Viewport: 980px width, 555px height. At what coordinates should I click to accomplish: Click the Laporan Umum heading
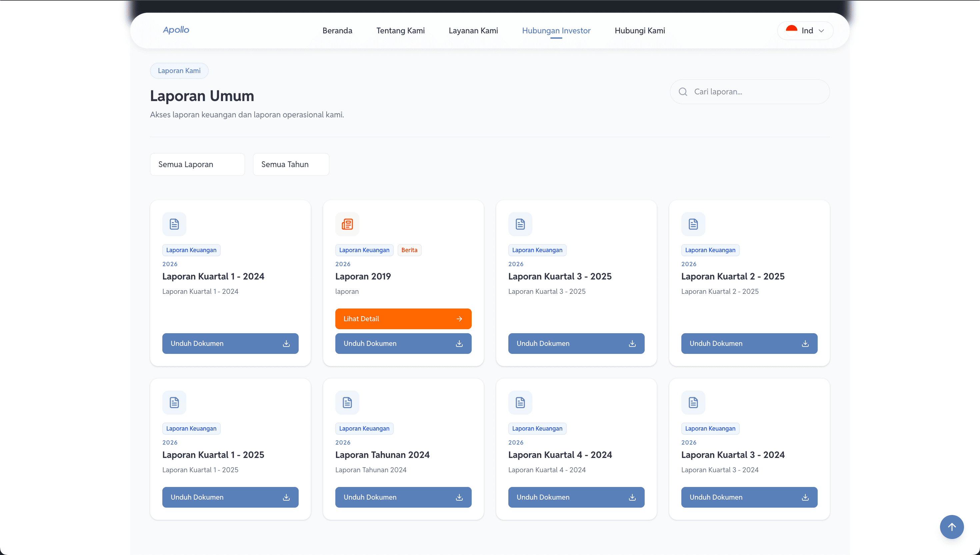click(x=202, y=96)
